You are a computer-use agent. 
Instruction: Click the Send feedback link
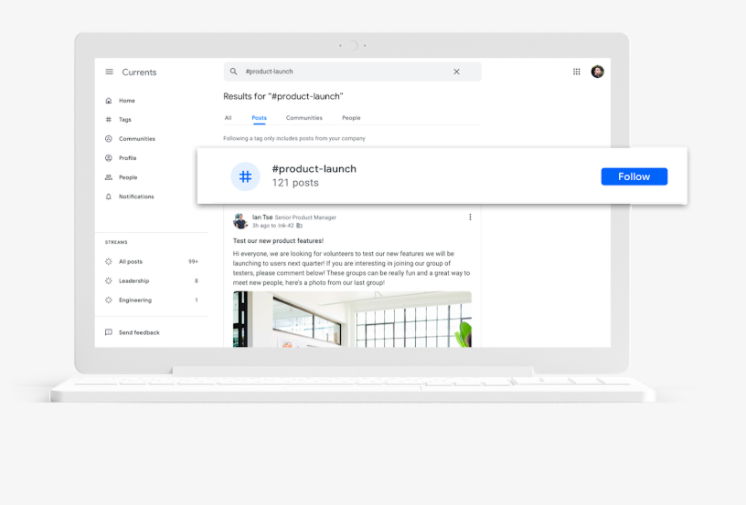139,333
